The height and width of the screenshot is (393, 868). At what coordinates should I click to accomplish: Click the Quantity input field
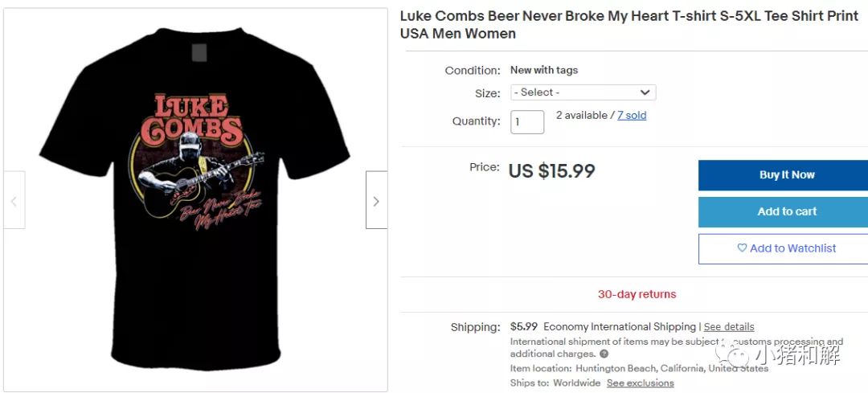(x=527, y=122)
